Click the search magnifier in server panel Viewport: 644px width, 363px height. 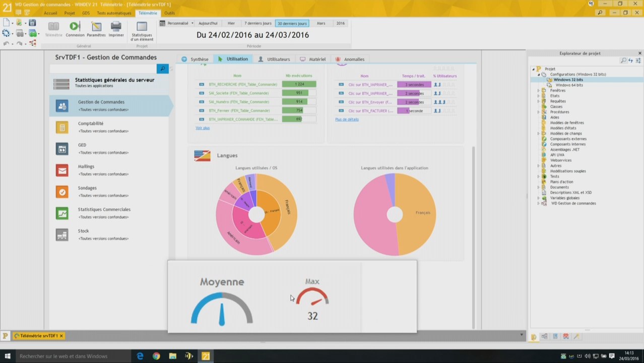162,69
